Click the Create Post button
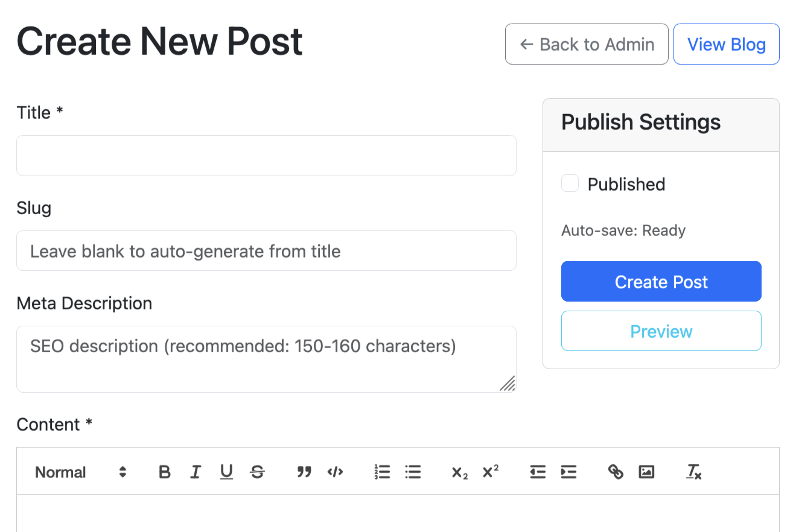The height and width of the screenshot is (532, 799). tap(661, 281)
